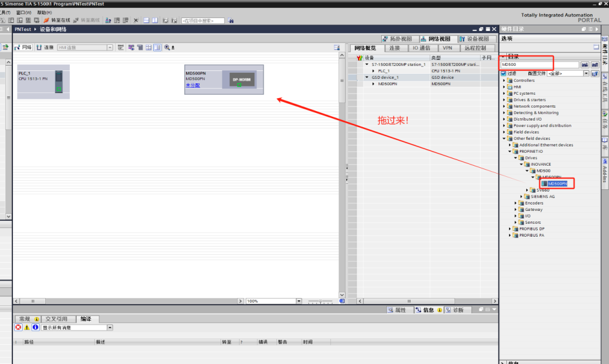Select the Connections (连接) mode button

coord(45,47)
